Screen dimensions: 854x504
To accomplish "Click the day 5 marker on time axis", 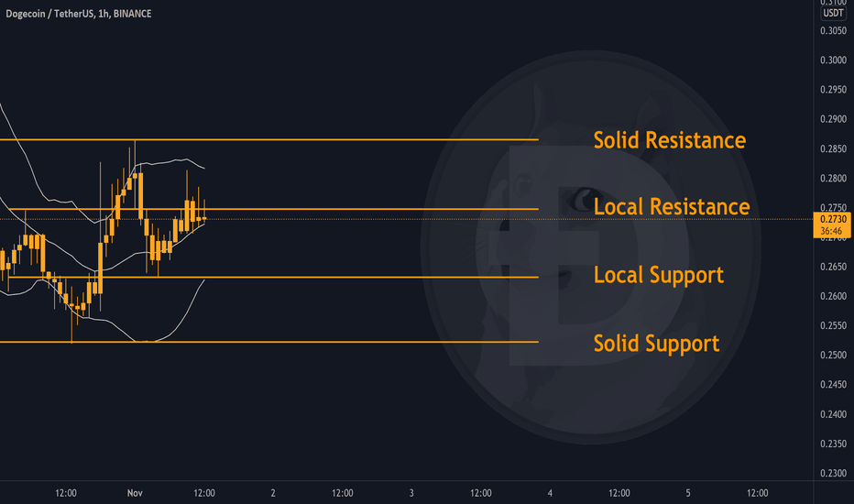I will [688, 493].
